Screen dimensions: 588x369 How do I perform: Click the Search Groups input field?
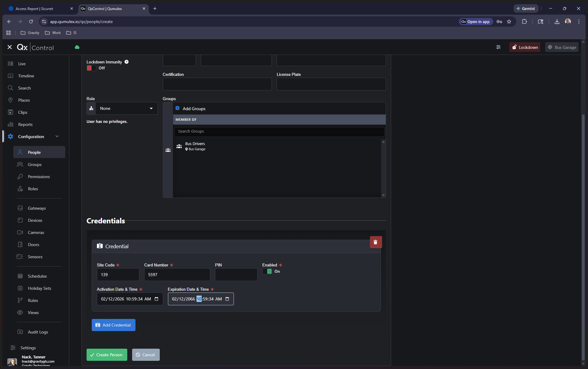pos(279,131)
